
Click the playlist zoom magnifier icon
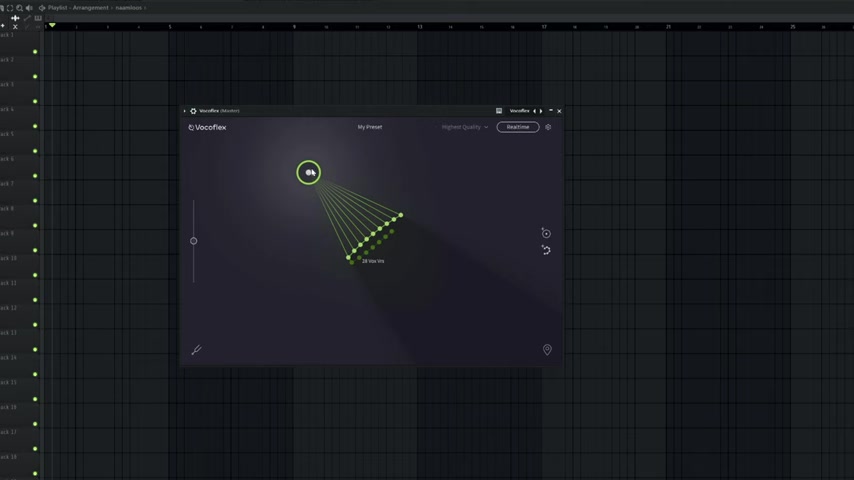pyautogui.click(x=20, y=8)
